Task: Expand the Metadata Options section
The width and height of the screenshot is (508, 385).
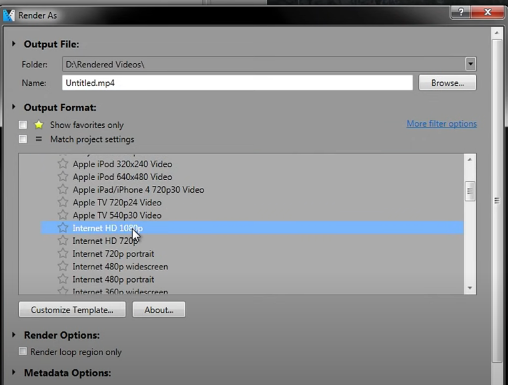Action: (14, 372)
